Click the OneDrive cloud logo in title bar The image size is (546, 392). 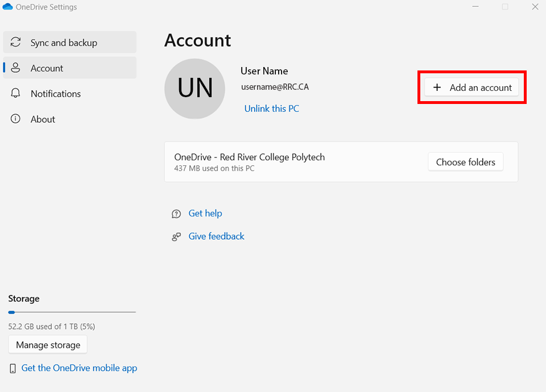coord(7,7)
